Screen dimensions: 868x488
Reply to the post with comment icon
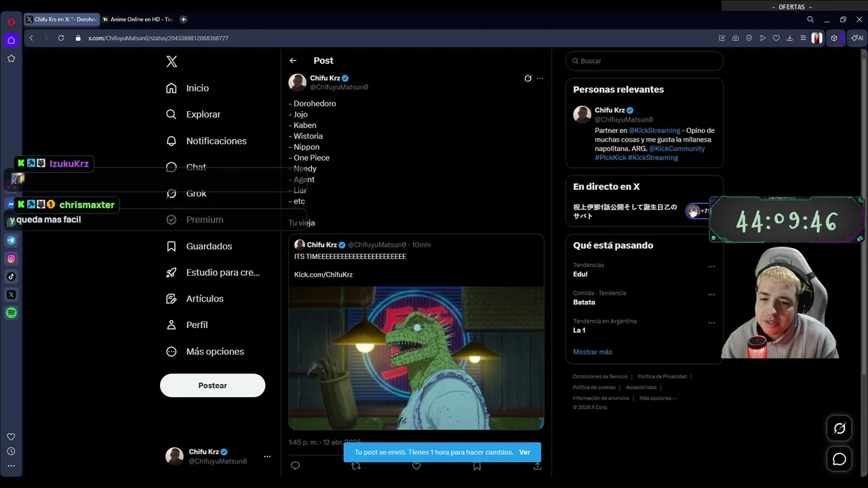[295, 466]
